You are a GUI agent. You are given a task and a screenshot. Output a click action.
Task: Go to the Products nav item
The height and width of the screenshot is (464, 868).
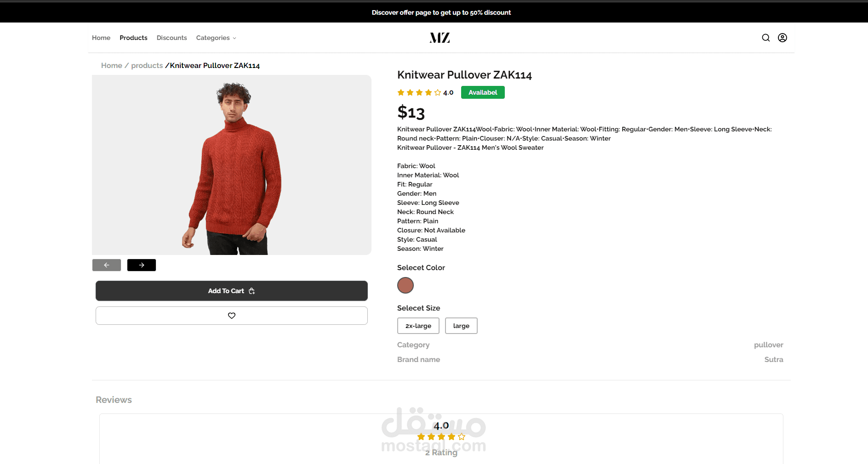[133, 38]
